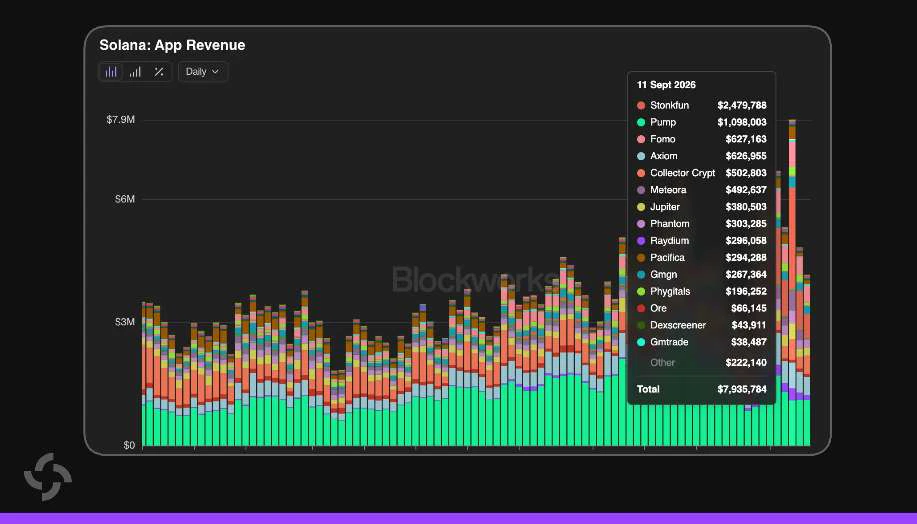
Task: Switch to cumulative bar chart icon
Action: (x=135, y=72)
